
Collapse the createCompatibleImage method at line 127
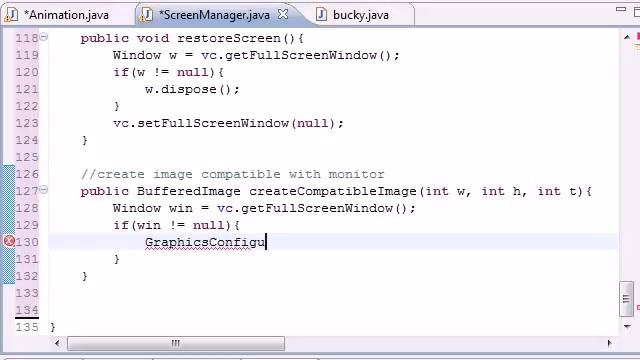[x=44, y=190]
